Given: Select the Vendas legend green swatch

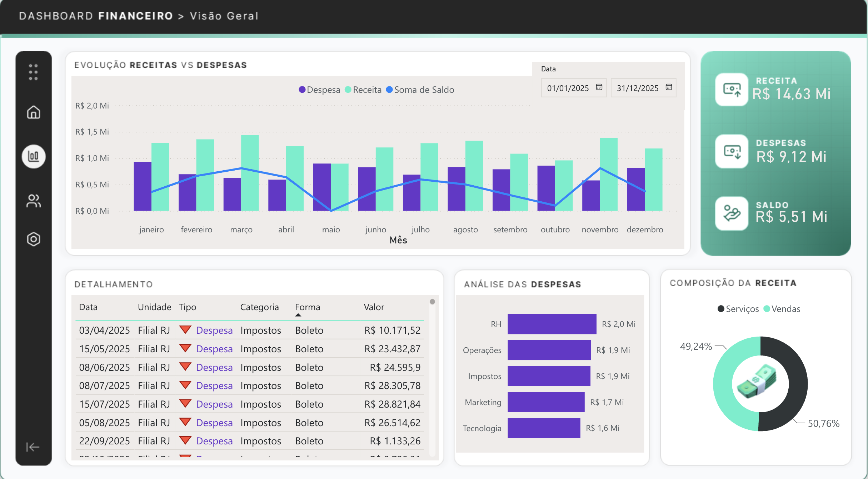Looking at the screenshot, I should [x=767, y=308].
